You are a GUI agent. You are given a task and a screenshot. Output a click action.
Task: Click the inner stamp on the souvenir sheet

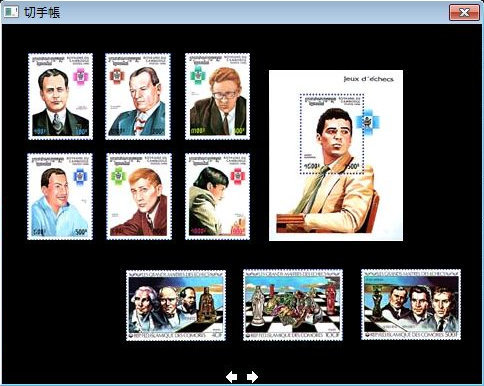[332, 134]
